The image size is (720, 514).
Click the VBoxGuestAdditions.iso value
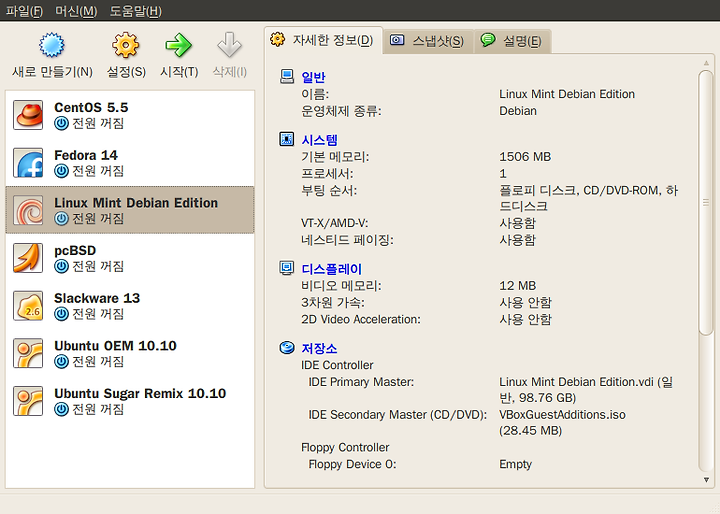[x=562, y=415]
